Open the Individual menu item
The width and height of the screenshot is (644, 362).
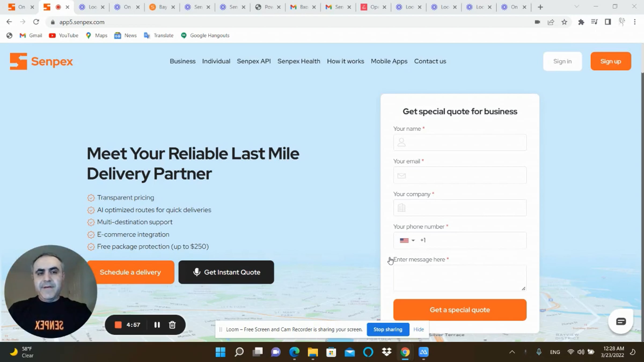216,61
